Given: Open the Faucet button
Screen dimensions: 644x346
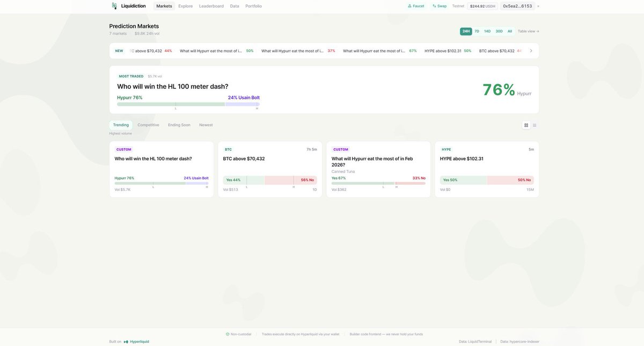Looking at the screenshot, I should click(x=416, y=6).
